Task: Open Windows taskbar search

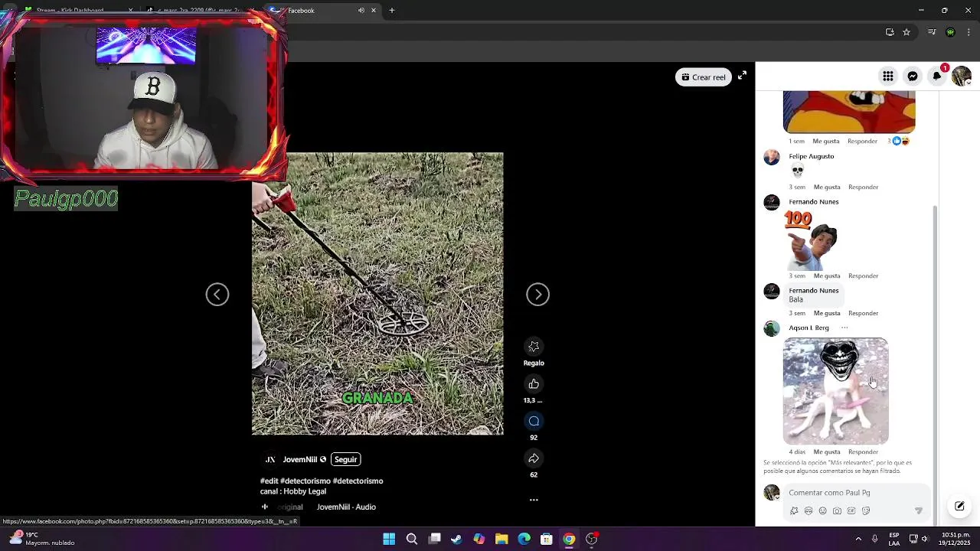Action: pyautogui.click(x=412, y=539)
